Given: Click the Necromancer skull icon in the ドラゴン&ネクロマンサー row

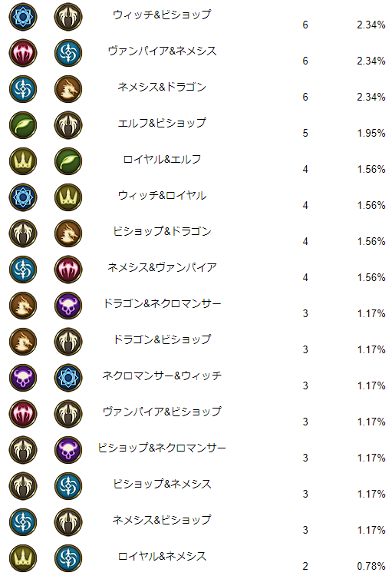Looking at the screenshot, I should pyautogui.click(x=68, y=306).
